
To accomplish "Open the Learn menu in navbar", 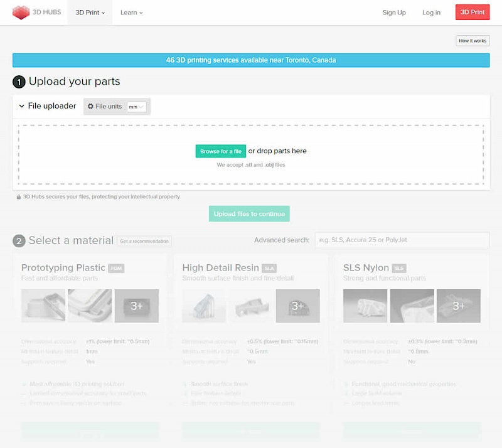I will pos(131,13).
